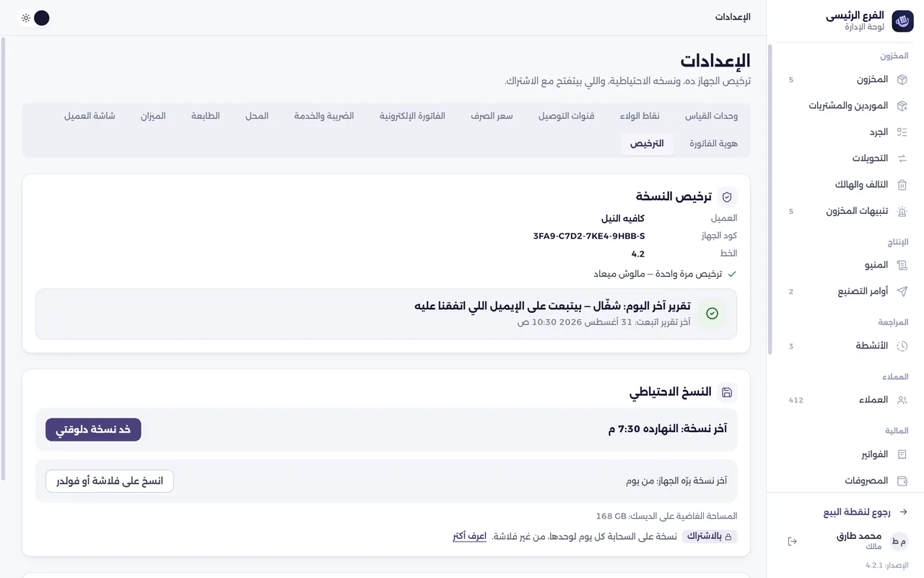Screen dimensions: 924x578
Task: Select the سعر الصرف tab
Action: pos(492,116)
